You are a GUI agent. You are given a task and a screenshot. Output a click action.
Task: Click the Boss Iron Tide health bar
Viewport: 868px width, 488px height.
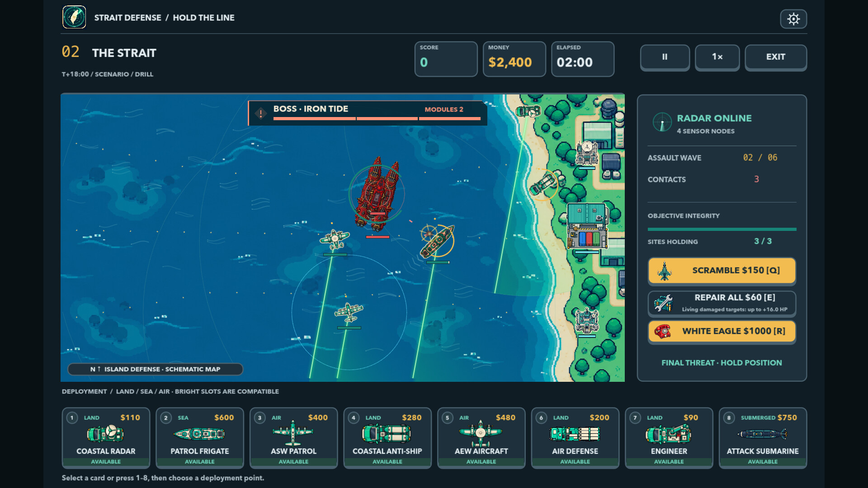coord(377,119)
